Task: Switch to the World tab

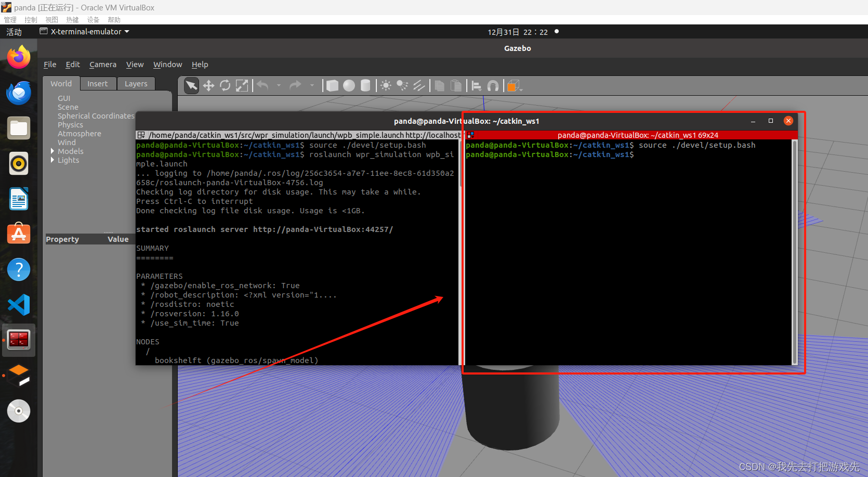Action: [x=61, y=84]
